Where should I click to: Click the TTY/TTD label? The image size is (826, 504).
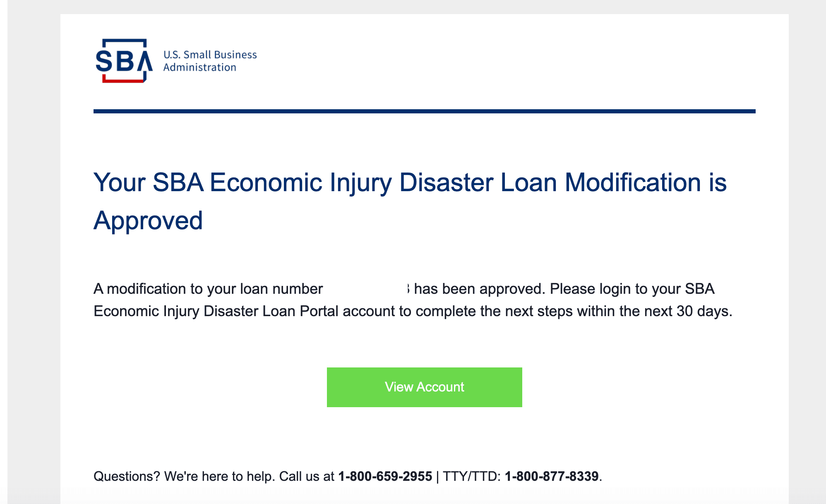[x=471, y=476]
